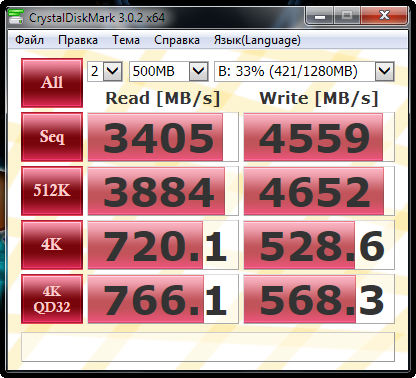This screenshot has height=378, width=416.
Task: Start the Seq benchmark test
Action: pyautogui.click(x=52, y=137)
